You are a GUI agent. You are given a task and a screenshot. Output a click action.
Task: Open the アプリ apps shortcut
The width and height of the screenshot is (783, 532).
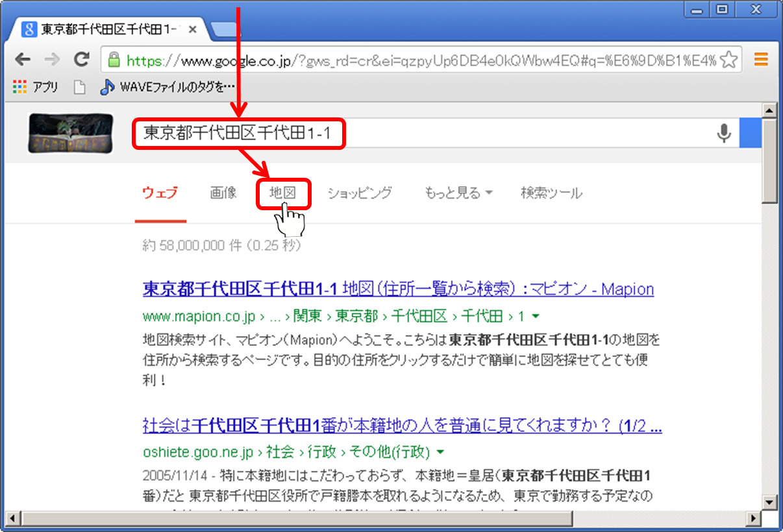tap(36, 88)
